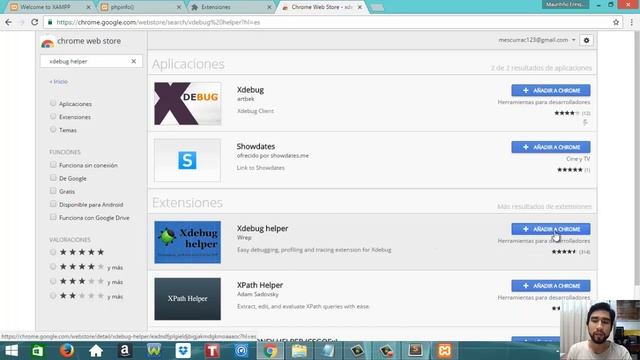This screenshot has height=360, width=640.
Task: Open the XPath Helper title link
Action: tap(260, 285)
